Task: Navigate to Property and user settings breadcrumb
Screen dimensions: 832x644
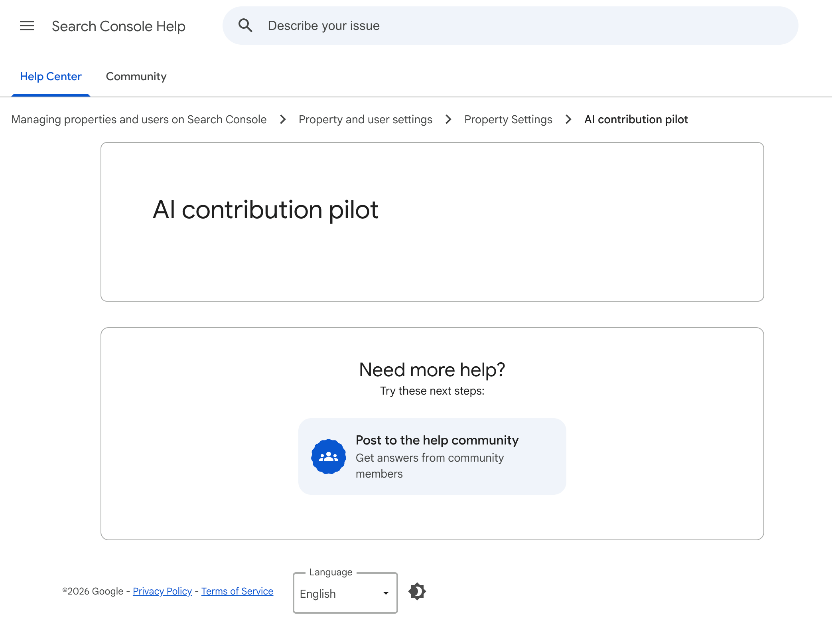Action: 365,119
